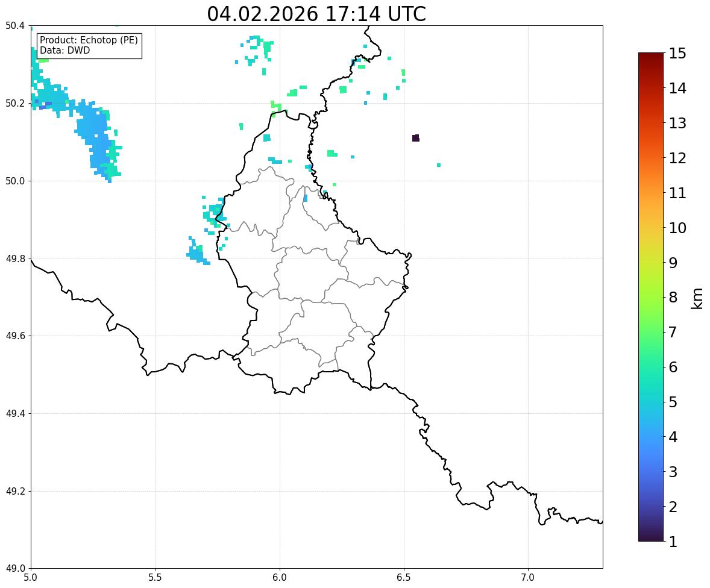Click the colorbar label '12'
This screenshot has height=588, width=710.
tap(677, 158)
